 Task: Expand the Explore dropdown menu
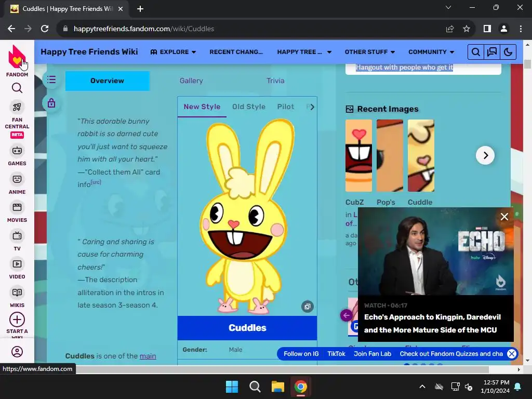click(x=174, y=52)
